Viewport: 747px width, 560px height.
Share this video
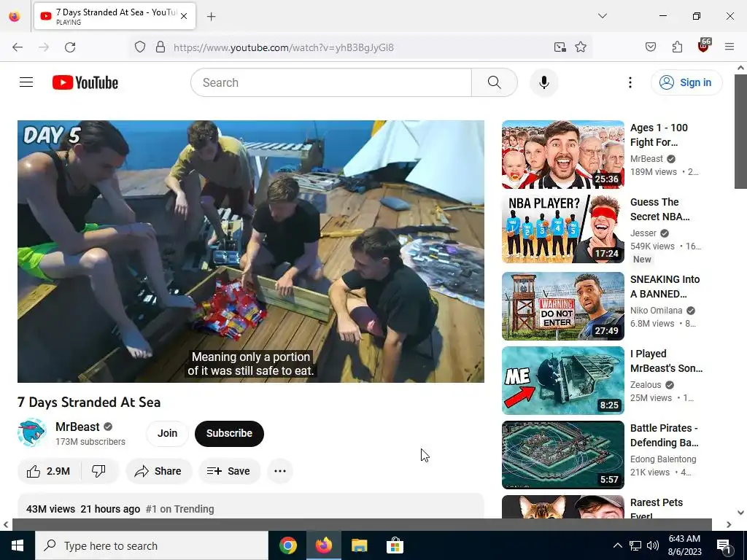tap(158, 471)
